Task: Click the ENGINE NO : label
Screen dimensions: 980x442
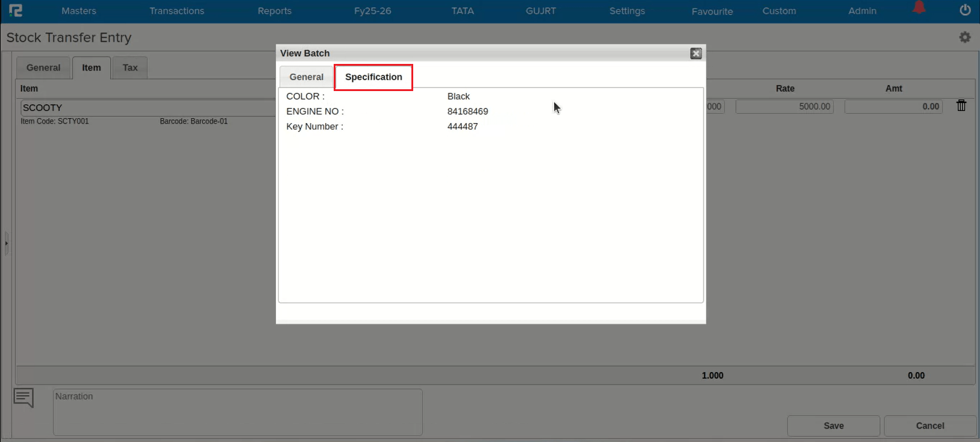Action: point(315,112)
